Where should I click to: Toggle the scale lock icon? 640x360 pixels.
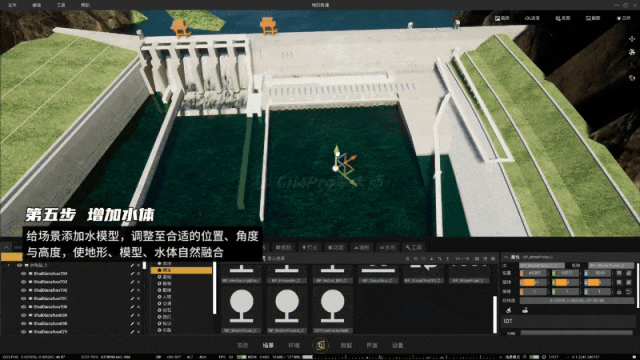pyautogui.click(x=619, y=292)
